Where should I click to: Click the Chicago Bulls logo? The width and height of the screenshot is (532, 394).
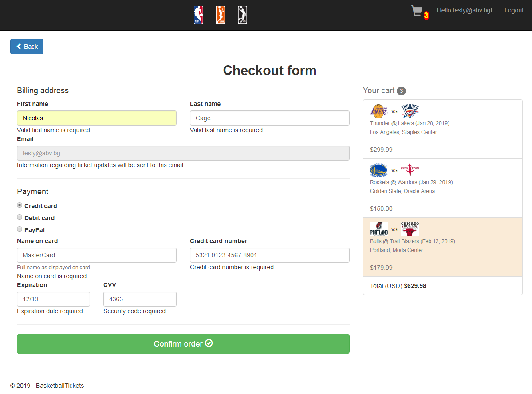pyautogui.click(x=410, y=229)
